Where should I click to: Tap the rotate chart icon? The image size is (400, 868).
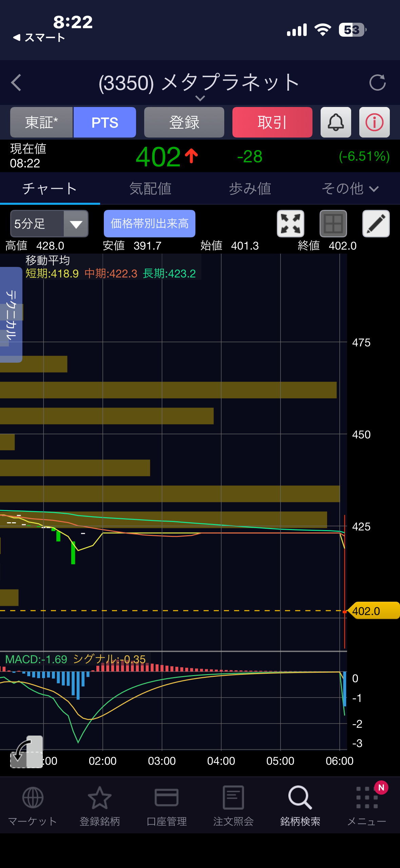(26, 752)
